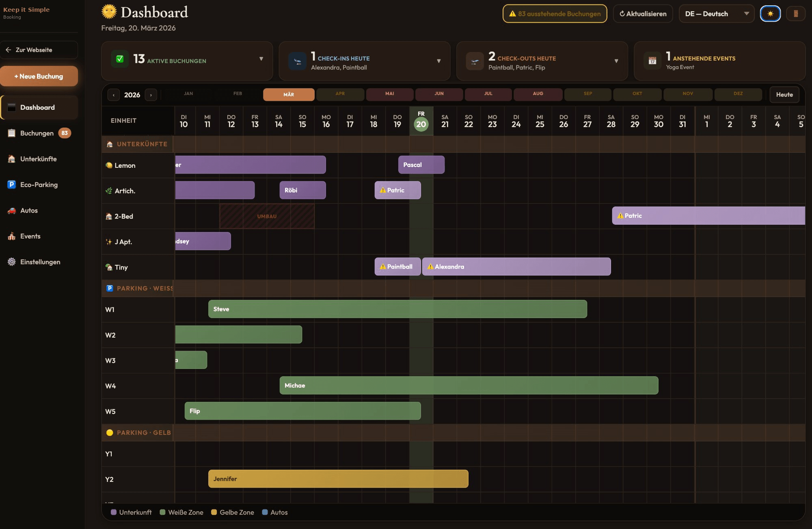Toggle the light mode sun switch
Viewport: 812px width, 529px height.
[770, 14]
